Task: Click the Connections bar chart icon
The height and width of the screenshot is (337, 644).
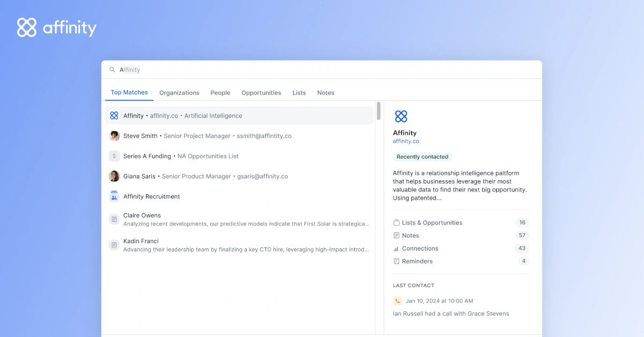Action: tap(397, 248)
